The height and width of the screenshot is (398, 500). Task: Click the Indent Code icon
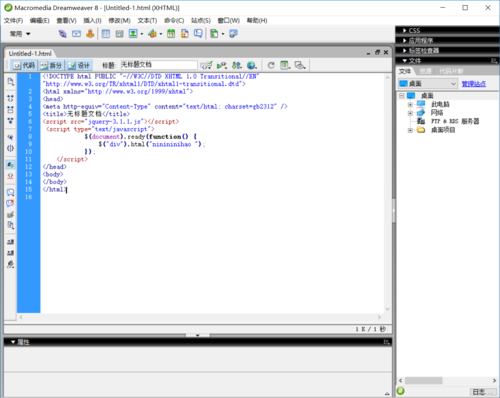pyautogui.click(x=11, y=242)
